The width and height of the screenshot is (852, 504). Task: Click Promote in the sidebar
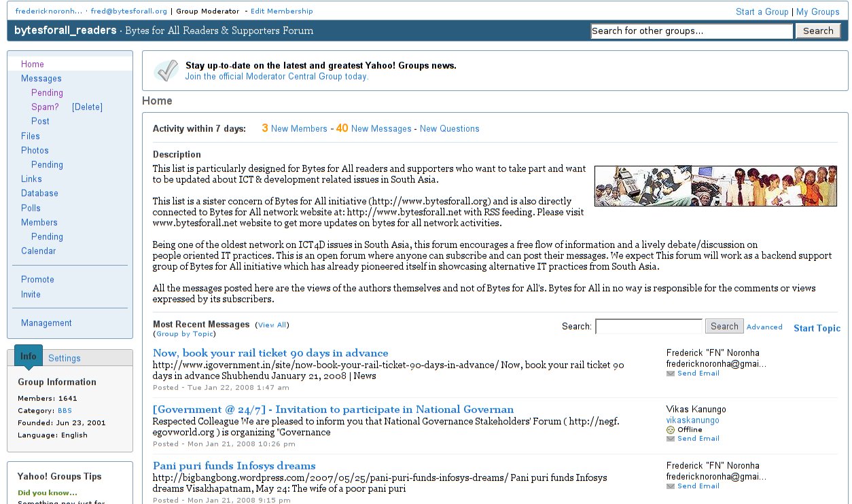pyautogui.click(x=37, y=279)
